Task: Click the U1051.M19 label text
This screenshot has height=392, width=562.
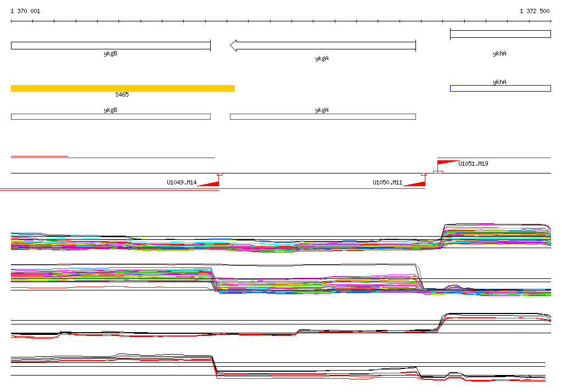Action: click(473, 164)
